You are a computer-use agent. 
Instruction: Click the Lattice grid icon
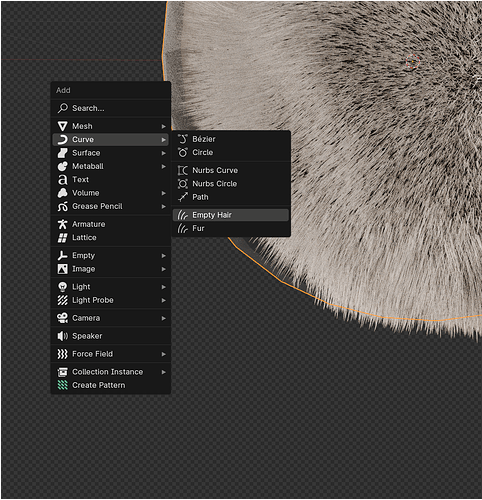point(63,238)
